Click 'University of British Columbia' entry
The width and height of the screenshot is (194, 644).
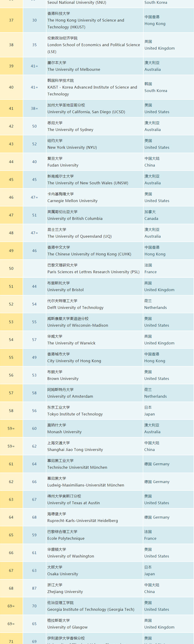tap(75, 219)
